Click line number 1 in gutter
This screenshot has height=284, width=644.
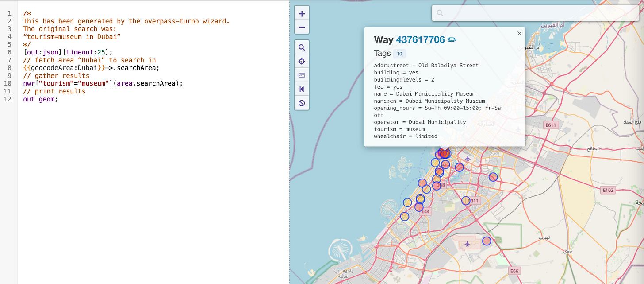[9, 13]
